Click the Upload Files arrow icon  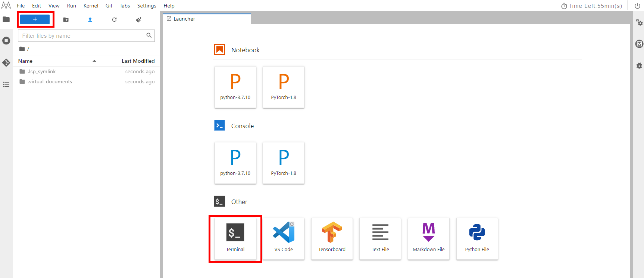click(90, 20)
